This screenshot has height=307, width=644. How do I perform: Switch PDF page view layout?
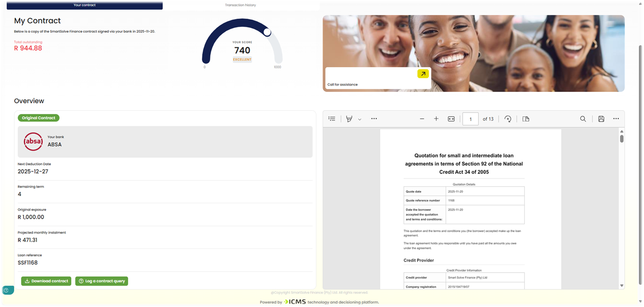(x=526, y=119)
